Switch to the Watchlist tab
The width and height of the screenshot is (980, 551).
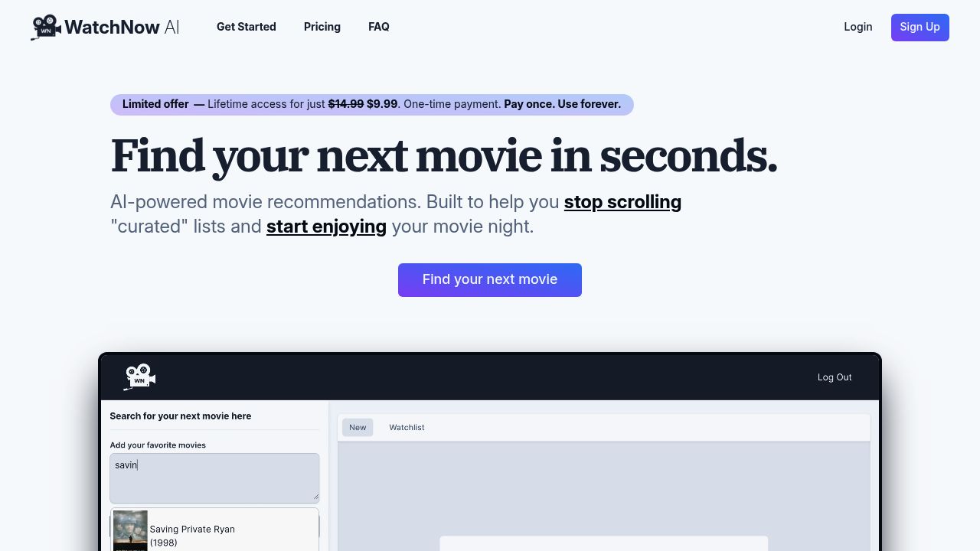pyautogui.click(x=407, y=428)
